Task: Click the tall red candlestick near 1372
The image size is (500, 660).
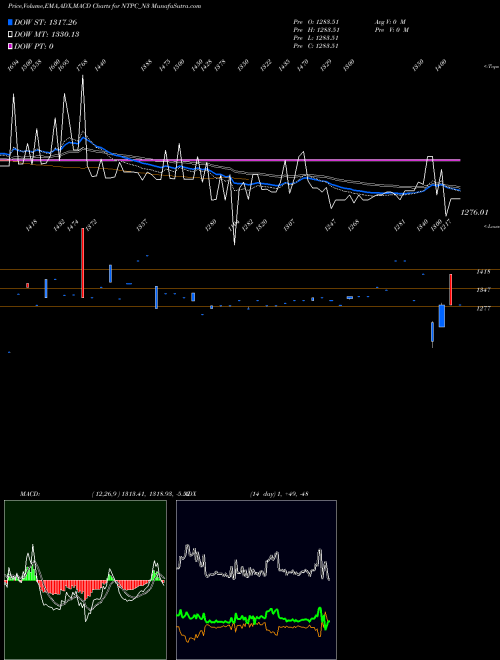Action: click(82, 263)
